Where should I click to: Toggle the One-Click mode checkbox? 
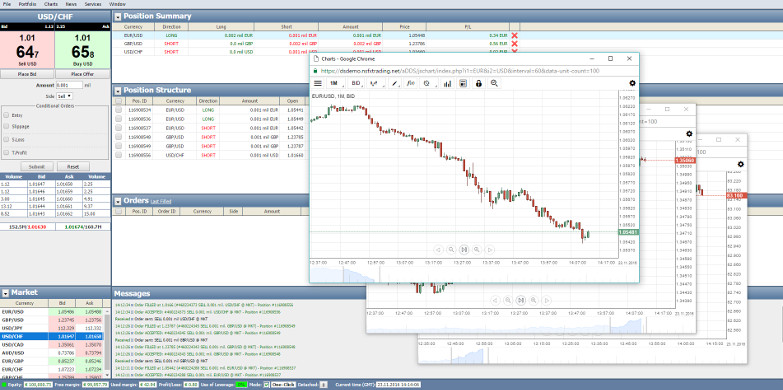coord(266,385)
